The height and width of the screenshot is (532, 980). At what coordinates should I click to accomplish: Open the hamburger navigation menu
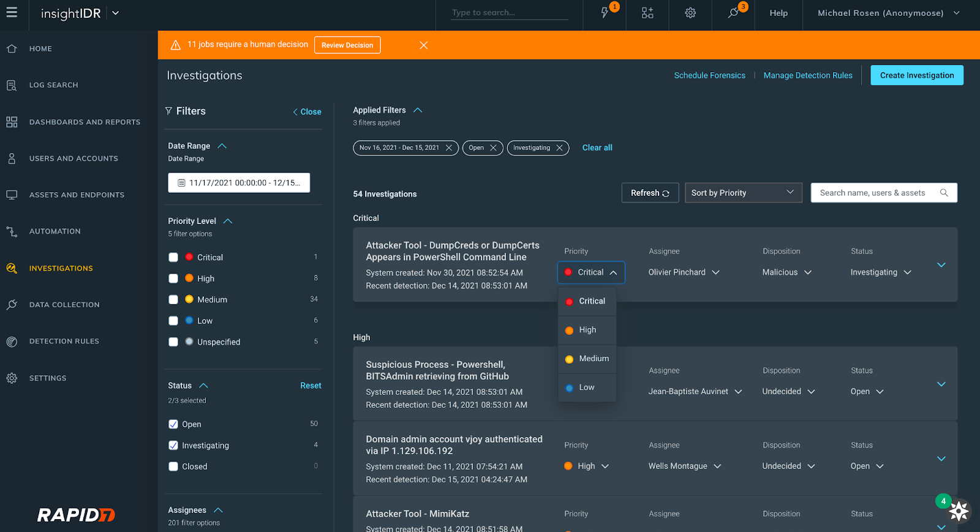12,12
